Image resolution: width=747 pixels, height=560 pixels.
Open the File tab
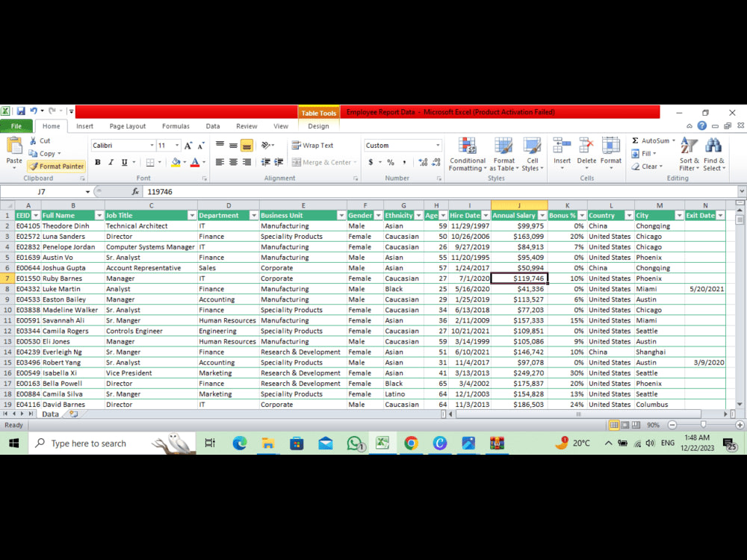(x=16, y=126)
